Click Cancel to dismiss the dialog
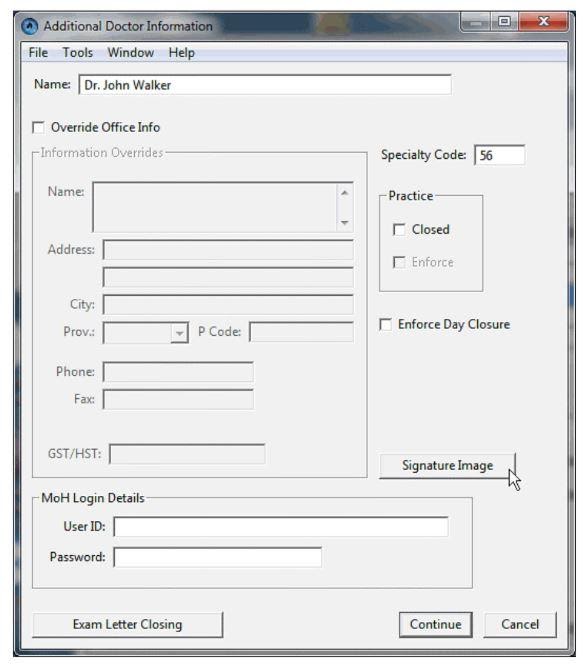586x665 pixels. (x=520, y=624)
